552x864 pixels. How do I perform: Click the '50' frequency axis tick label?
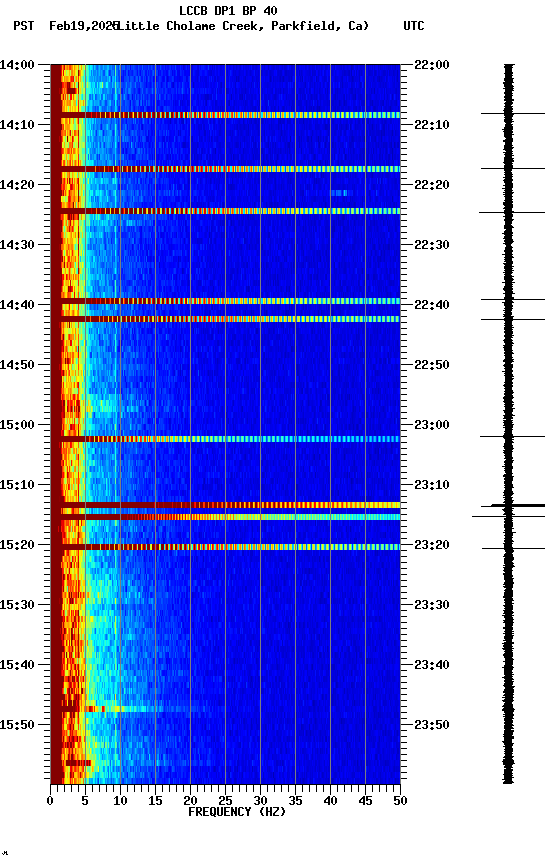(401, 801)
